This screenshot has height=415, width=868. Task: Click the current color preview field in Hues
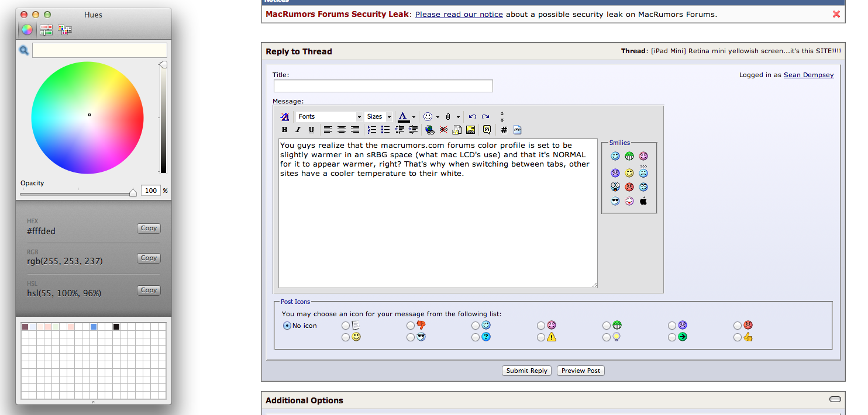[99, 50]
